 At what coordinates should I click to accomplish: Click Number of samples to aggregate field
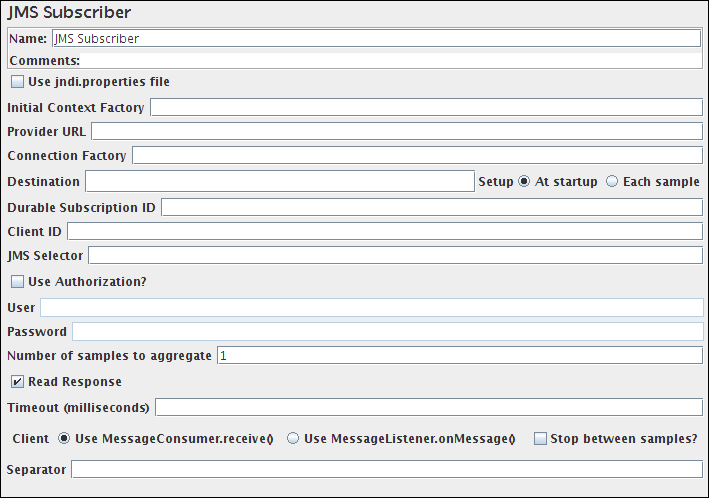459,356
